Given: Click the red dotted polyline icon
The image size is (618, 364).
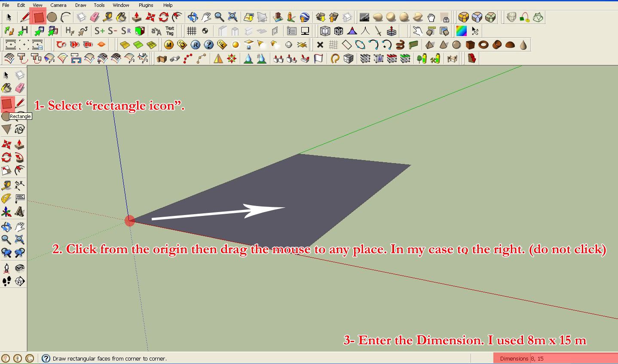Looking at the screenshot, I should click(x=188, y=58).
